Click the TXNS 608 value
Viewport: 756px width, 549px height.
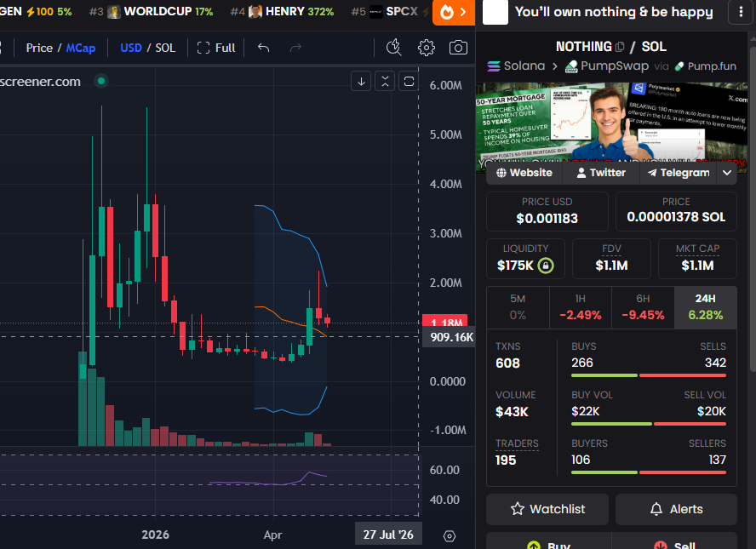pyautogui.click(x=507, y=363)
